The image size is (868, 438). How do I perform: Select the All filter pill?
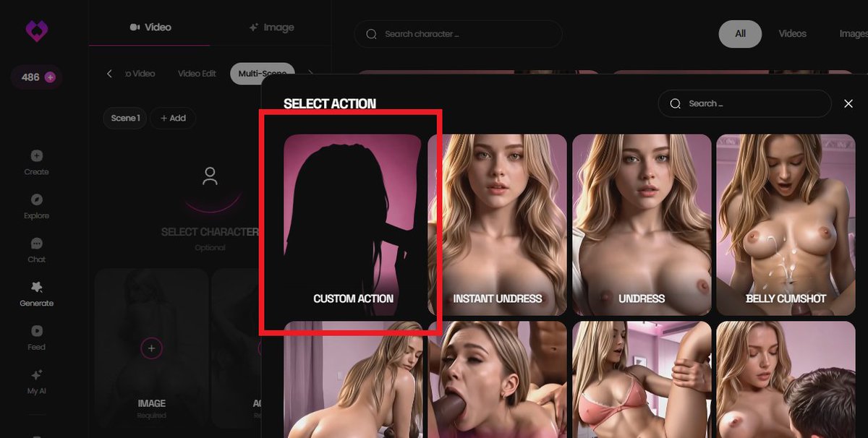[740, 33]
